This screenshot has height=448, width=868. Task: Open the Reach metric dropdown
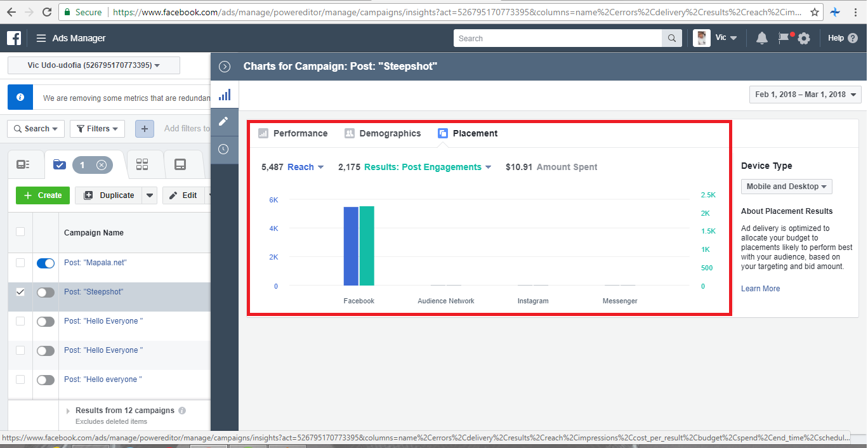click(x=306, y=167)
